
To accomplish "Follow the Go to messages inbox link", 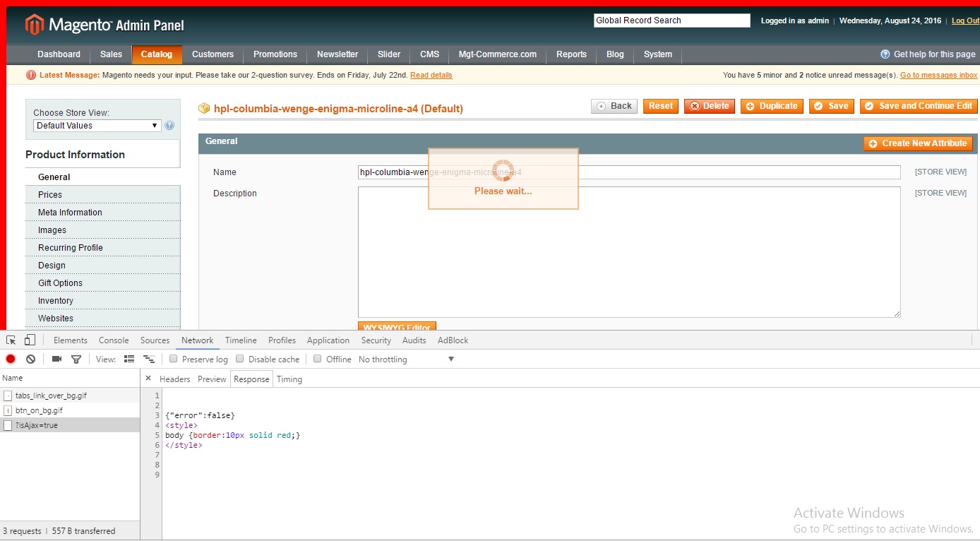I will (x=939, y=75).
